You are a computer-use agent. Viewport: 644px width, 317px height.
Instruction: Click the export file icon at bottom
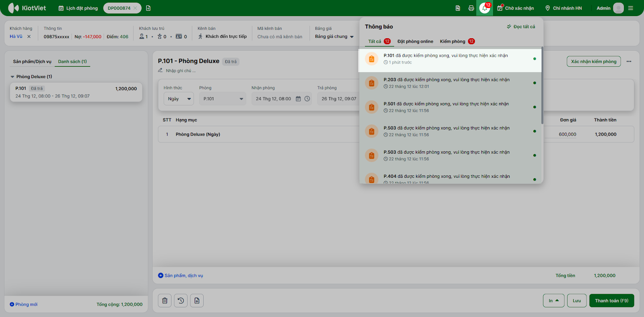[x=197, y=301]
